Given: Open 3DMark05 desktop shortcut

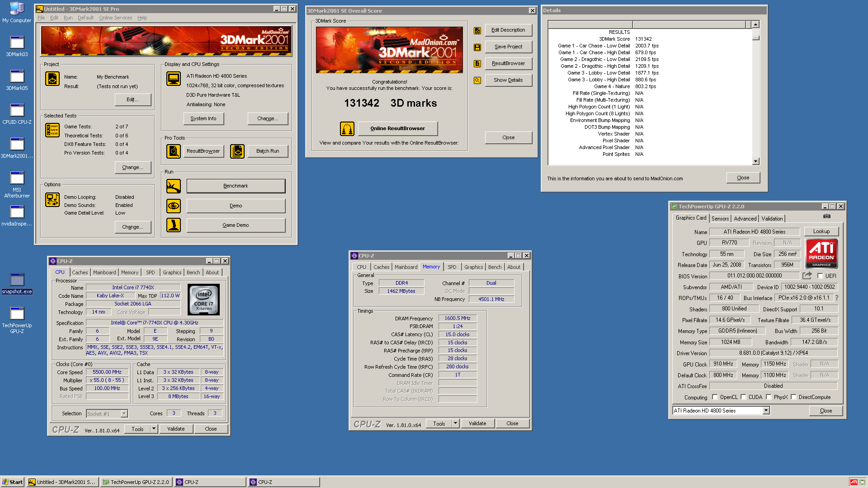Looking at the screenshot, I should pos(17,80).
